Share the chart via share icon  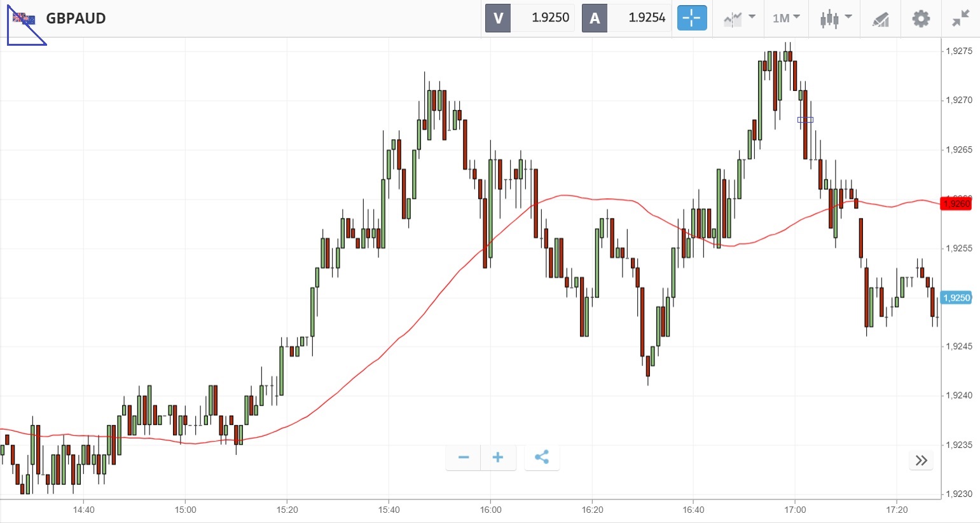[542, 458]
